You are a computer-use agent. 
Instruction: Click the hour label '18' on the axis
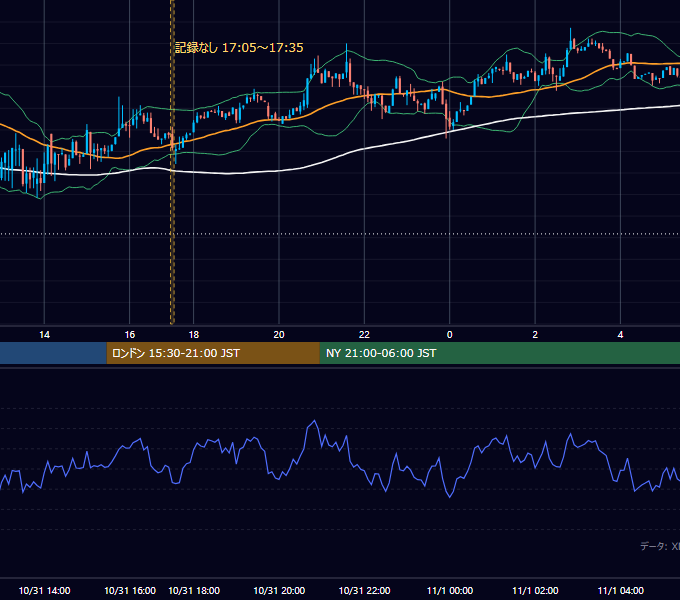pos(193,335)
